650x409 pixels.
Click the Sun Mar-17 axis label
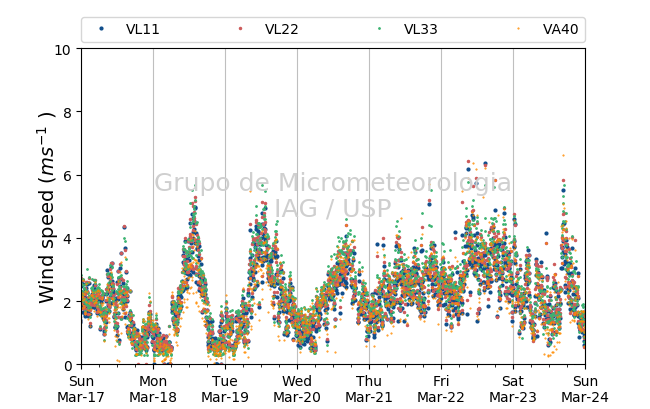[x=81, y=389]
